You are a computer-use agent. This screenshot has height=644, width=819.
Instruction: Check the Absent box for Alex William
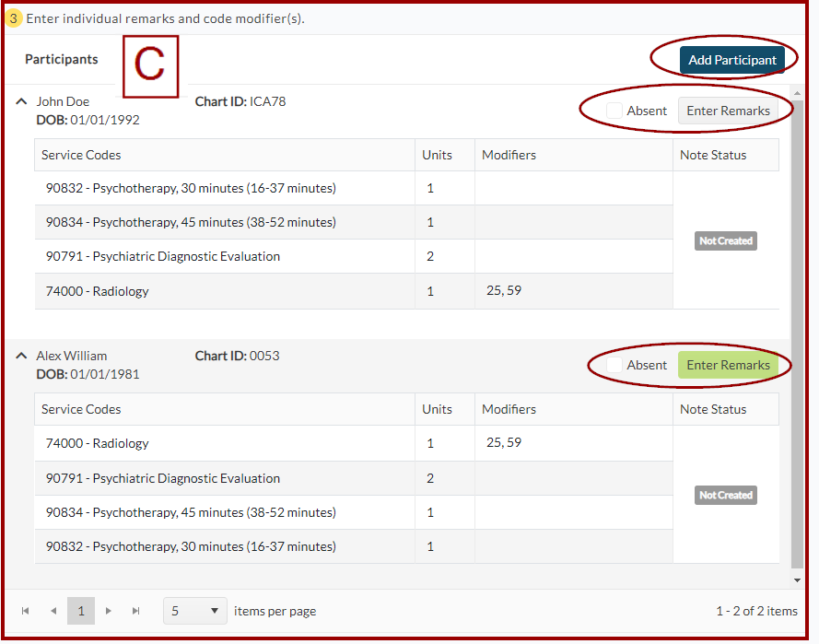[614, 365]
